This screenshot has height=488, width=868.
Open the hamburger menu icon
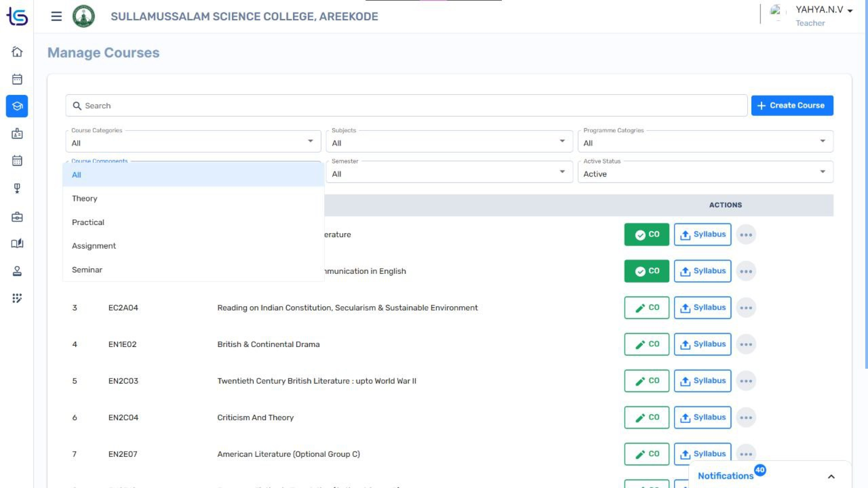tap(56, 16)
